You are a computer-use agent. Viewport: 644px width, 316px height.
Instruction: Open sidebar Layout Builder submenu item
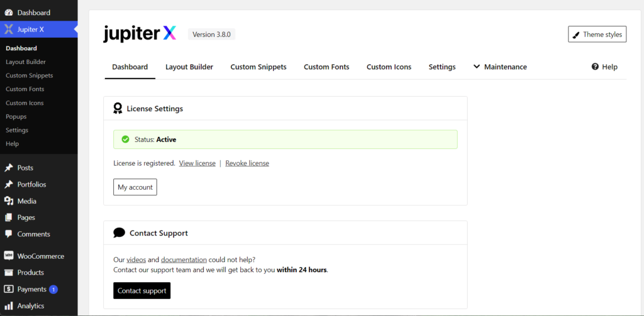tap(26, 62)
